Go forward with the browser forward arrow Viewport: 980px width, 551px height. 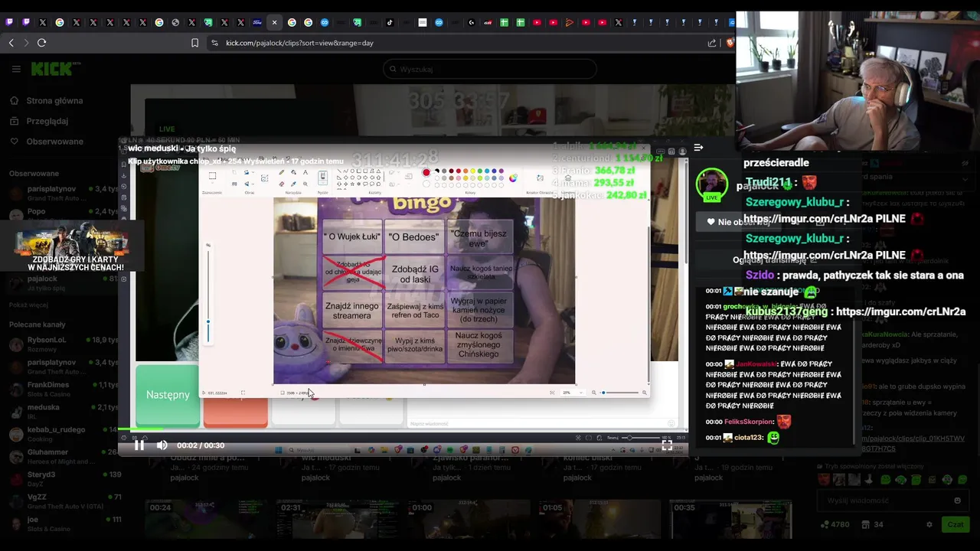pyautogui.click(x=26, y=43)
